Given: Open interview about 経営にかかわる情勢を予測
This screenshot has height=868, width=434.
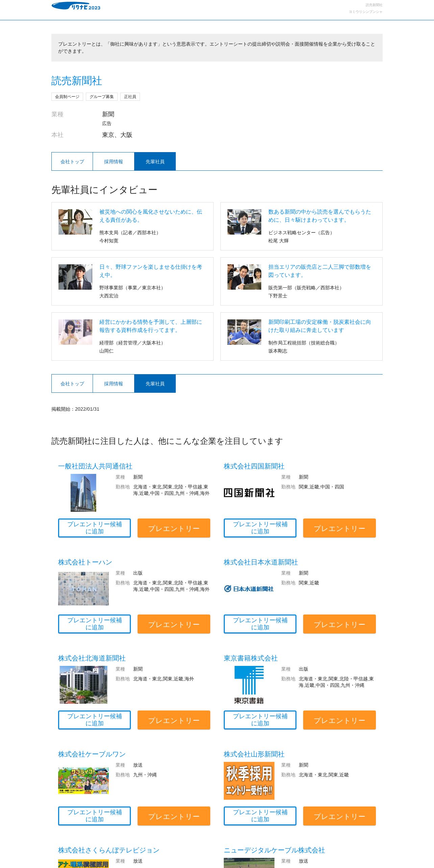Looking at the screenshot, I should [151, 326].
